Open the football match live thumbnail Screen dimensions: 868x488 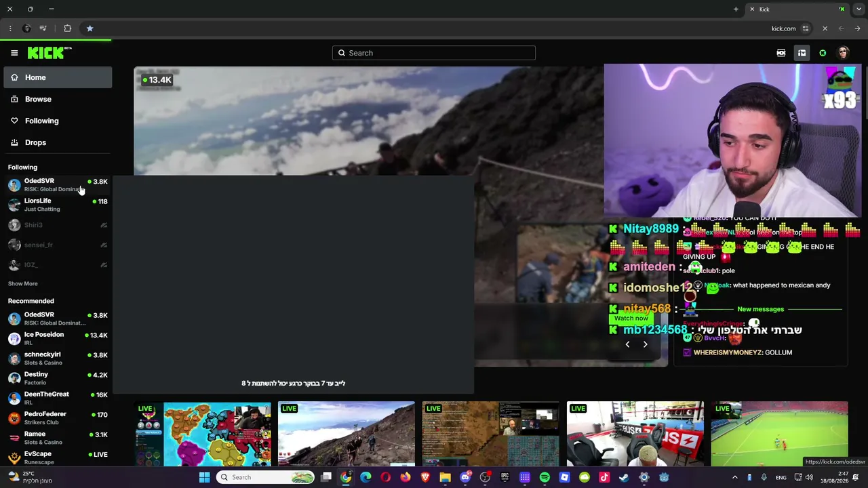pos(779,434)
